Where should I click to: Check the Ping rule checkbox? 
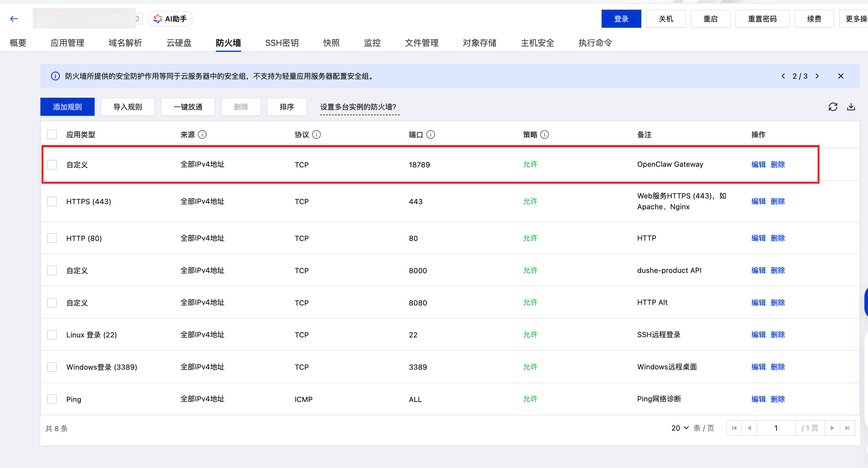52,399
